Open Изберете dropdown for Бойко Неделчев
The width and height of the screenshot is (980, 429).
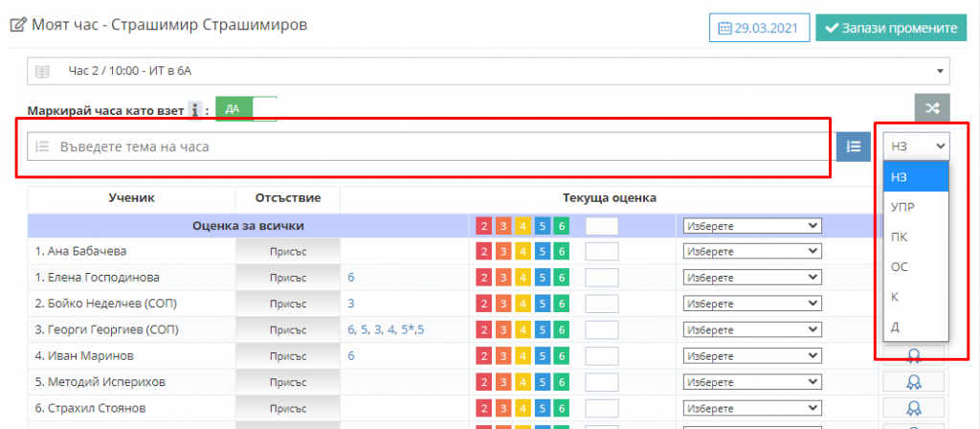click(751, 304)
